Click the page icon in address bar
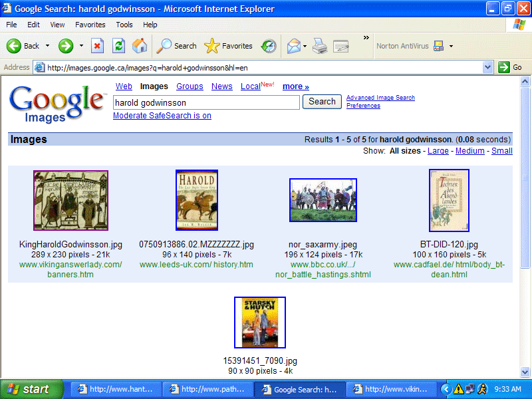The height and width of the screenshot is (399, 532). [x=40, y=68]
